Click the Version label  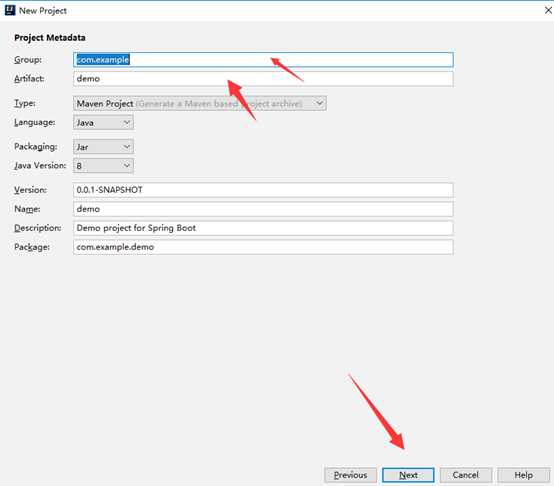point(30,190)
